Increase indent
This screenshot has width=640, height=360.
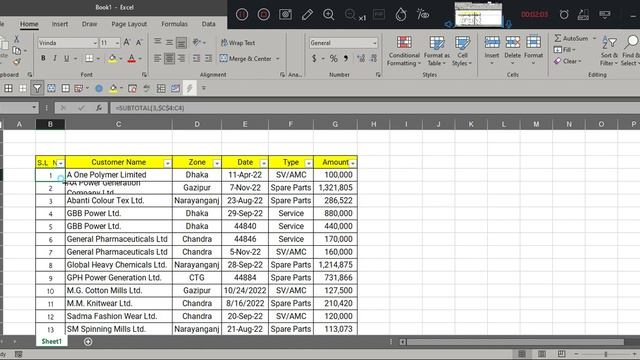click(208, 58)
